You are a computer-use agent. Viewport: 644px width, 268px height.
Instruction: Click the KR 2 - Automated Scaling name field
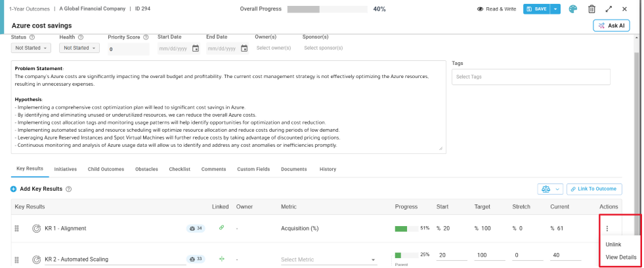tap(115, 259)
